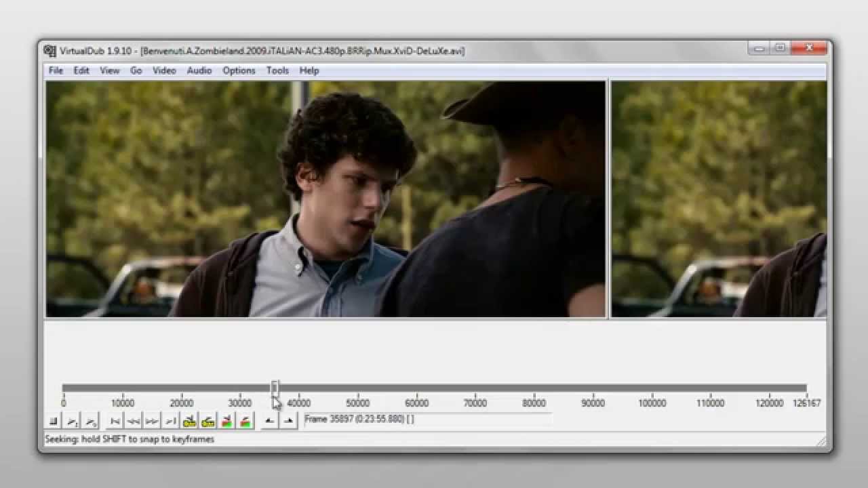Open the Tools menu

(x=277, y=70)
